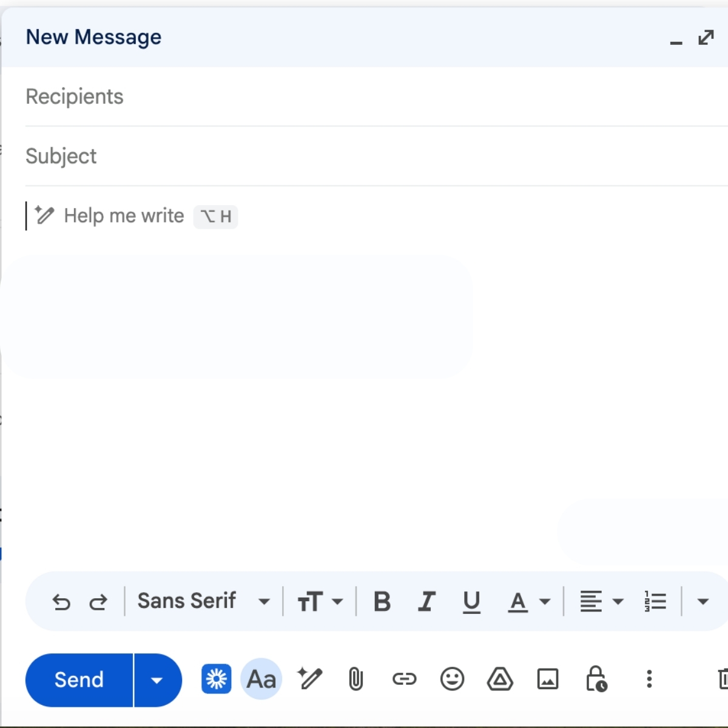The width and height of the screenshot is (728, 728).
Task: Toggle confidential mode lock icon
Action: [596, 679]
